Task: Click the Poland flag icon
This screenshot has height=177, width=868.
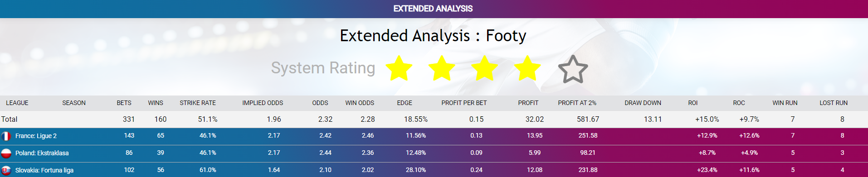Action: coord(6,153)
